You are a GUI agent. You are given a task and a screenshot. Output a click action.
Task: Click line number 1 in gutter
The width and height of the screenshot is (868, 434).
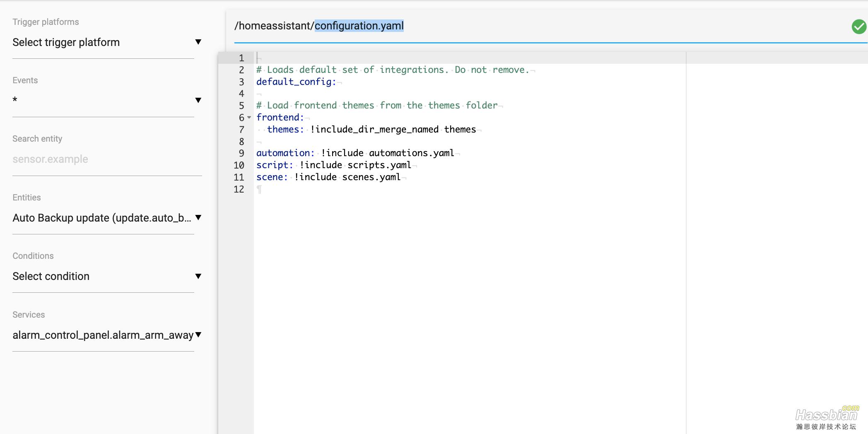(x=241, y=58)
